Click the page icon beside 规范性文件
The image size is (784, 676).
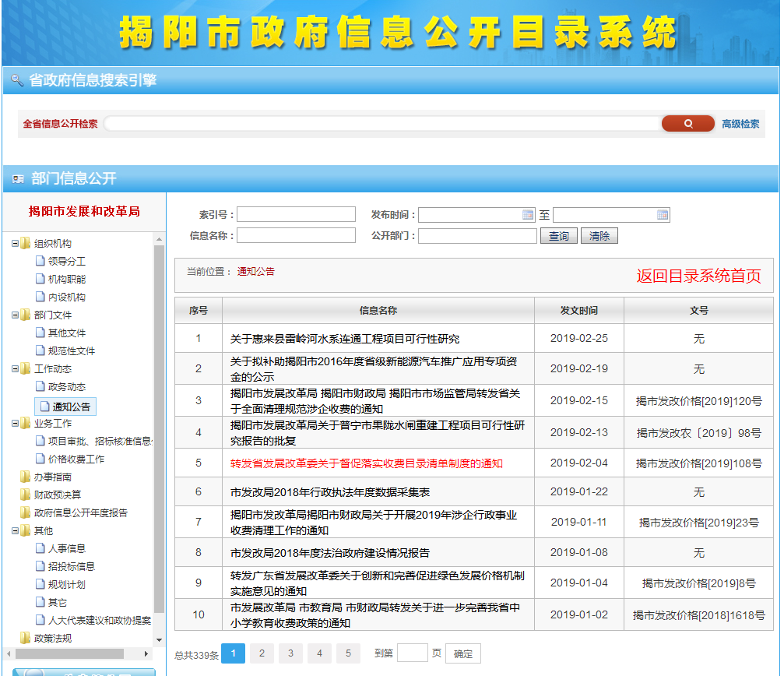coord(40,350)
